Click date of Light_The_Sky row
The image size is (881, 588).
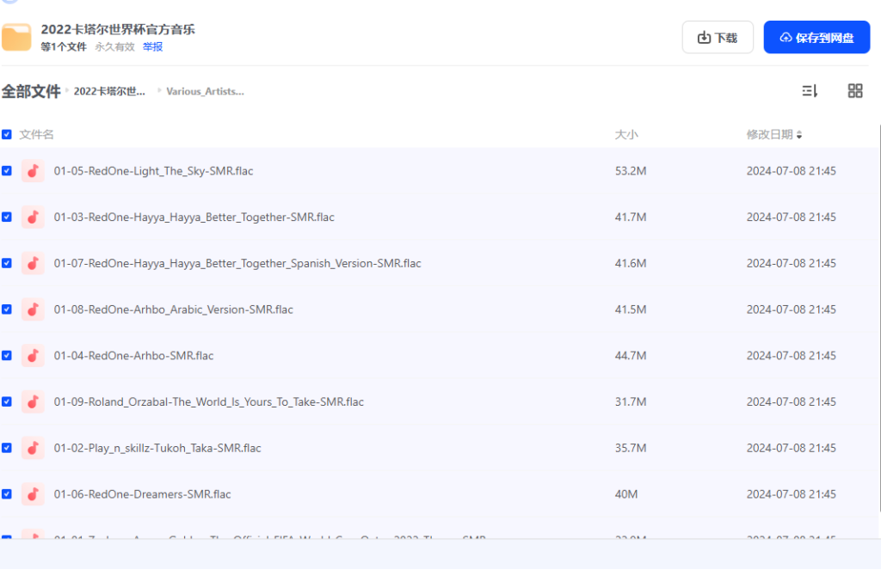(792, 171)
